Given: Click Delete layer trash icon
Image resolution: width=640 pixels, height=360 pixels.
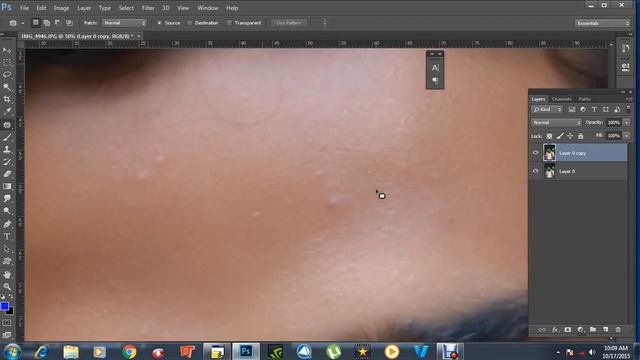Looking at the screenshot, I should tap(618, 329).
